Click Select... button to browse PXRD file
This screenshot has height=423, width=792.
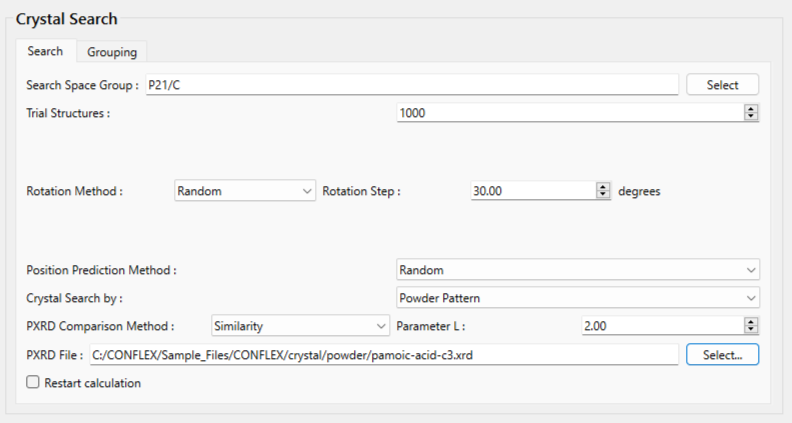722,354
